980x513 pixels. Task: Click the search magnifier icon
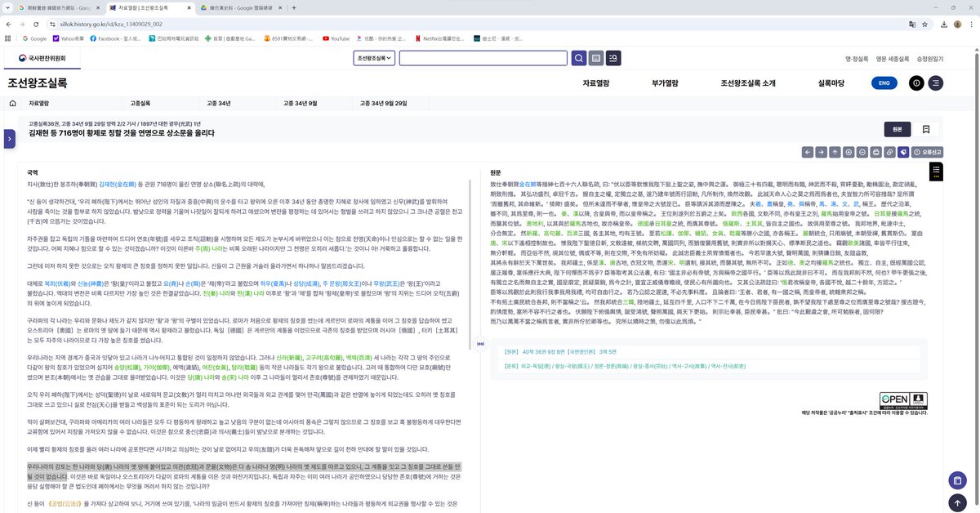pos(579,58)
